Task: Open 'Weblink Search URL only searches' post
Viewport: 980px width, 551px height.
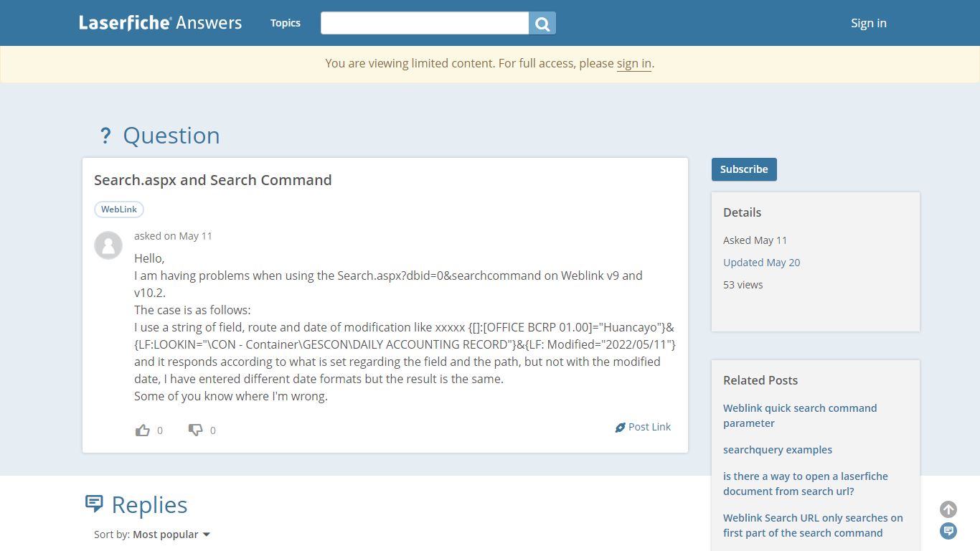Action: click(813, 525)
